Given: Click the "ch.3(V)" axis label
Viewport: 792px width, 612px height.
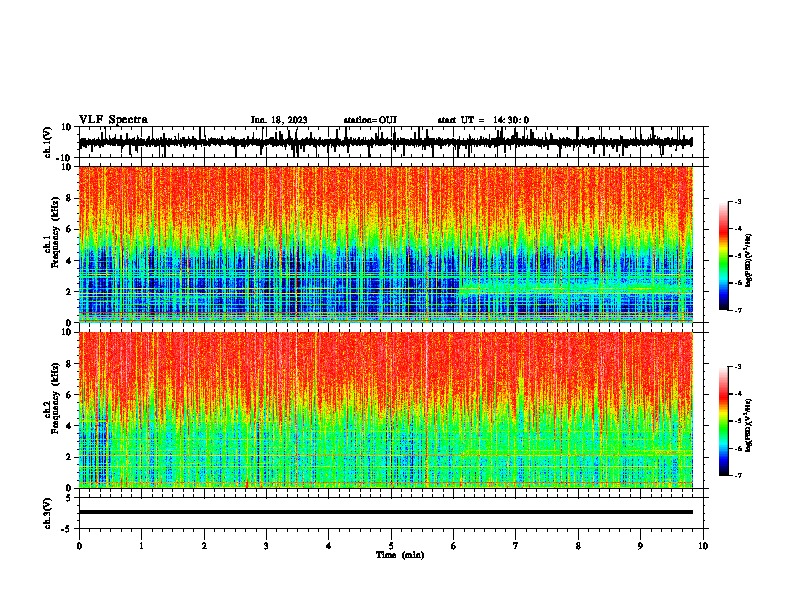Looking at the screenshot, I should point(48,513).
